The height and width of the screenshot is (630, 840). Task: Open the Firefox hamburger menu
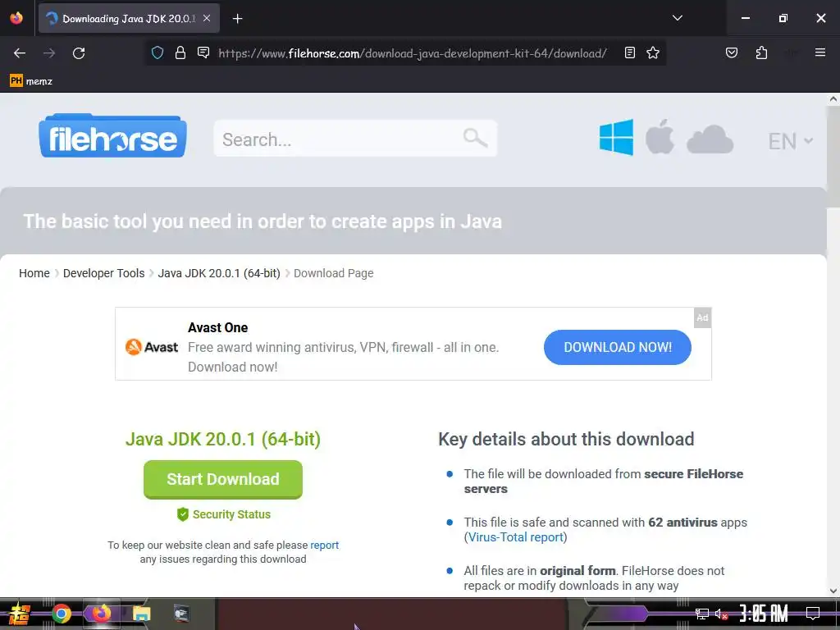click(x=819, y=52)
